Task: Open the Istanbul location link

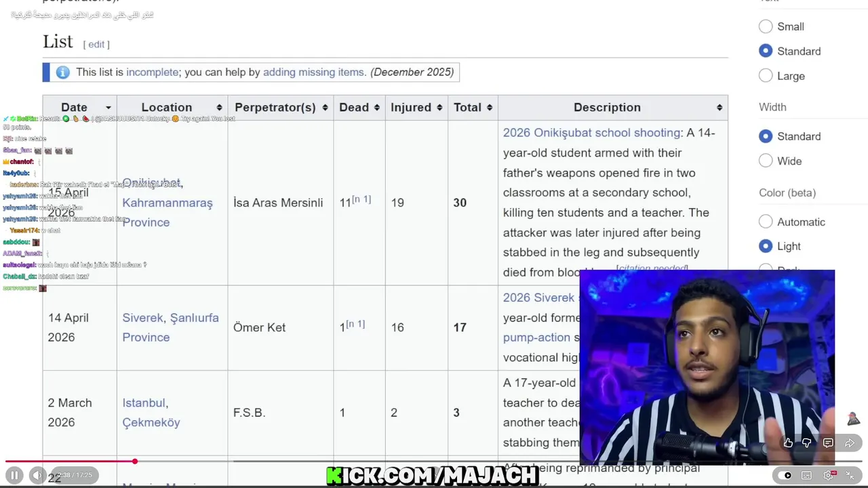Action: tap(144, 403)
